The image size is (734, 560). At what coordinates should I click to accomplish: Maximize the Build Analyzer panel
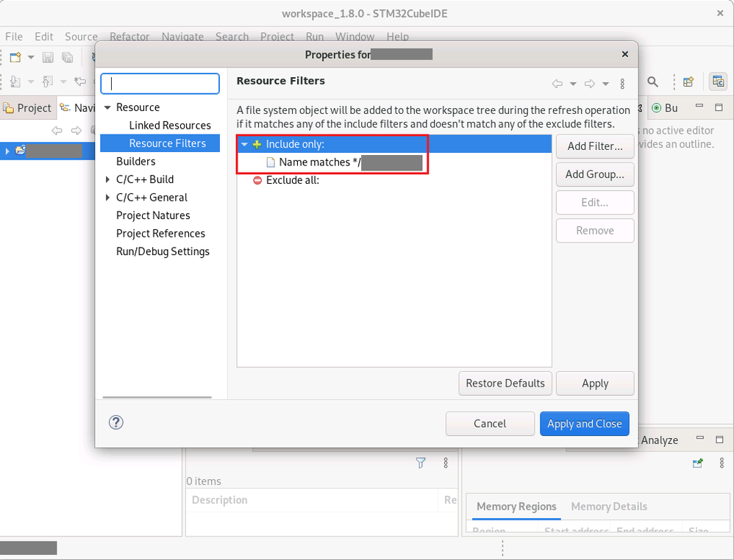[719, 439]
